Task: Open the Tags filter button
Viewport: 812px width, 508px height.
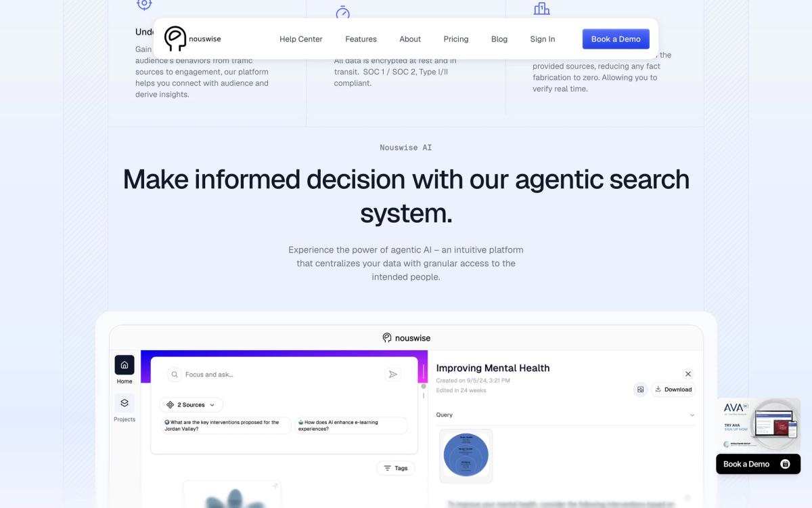Action: pos(396,468)
